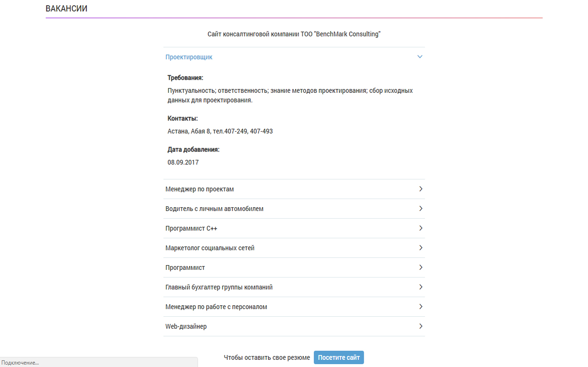This screenshot has width=588, height=367.
Task: Click the chevron next to Маркетолог социальных сетей
Action: tap(421, 248)
